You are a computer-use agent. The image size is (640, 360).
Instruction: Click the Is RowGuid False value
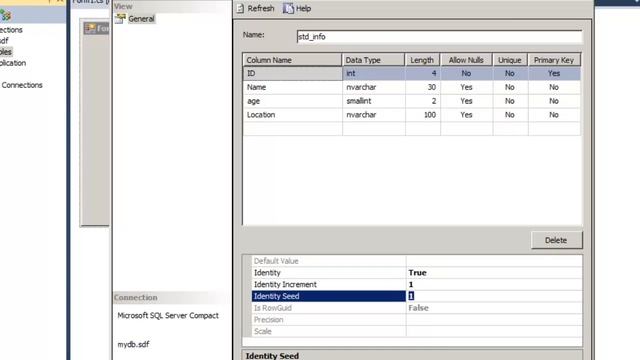[494, 308]
